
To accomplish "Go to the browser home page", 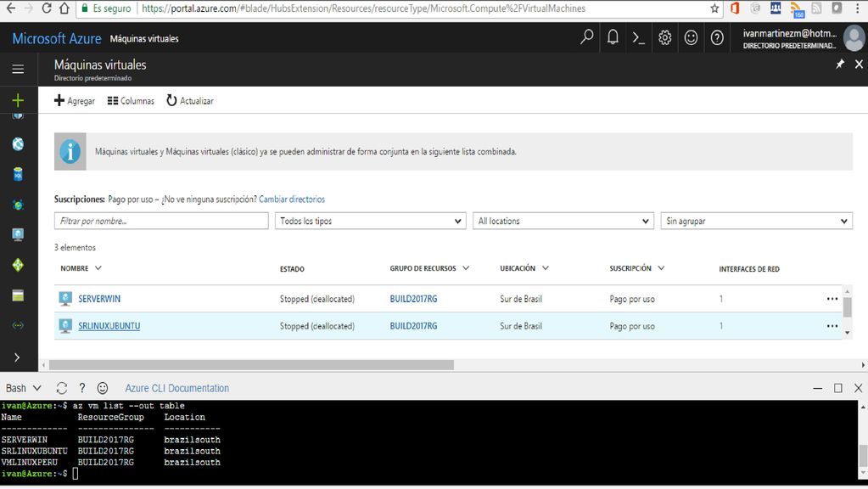I will [64, 8].
